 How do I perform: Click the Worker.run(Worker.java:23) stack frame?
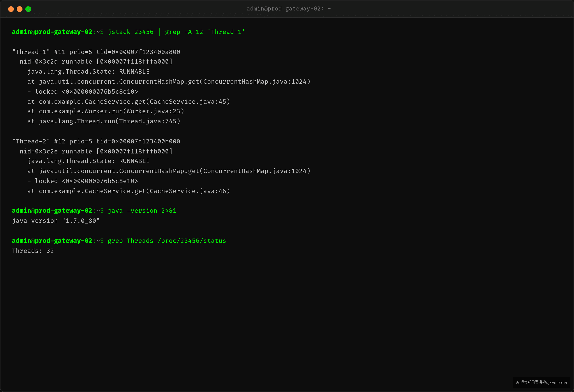pos(106,111)
